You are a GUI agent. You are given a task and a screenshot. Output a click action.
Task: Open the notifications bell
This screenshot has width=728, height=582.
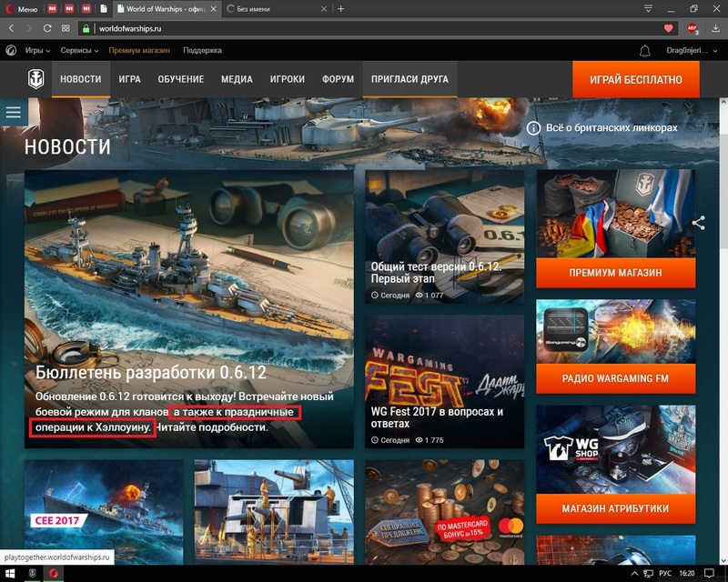coord(645,51)
